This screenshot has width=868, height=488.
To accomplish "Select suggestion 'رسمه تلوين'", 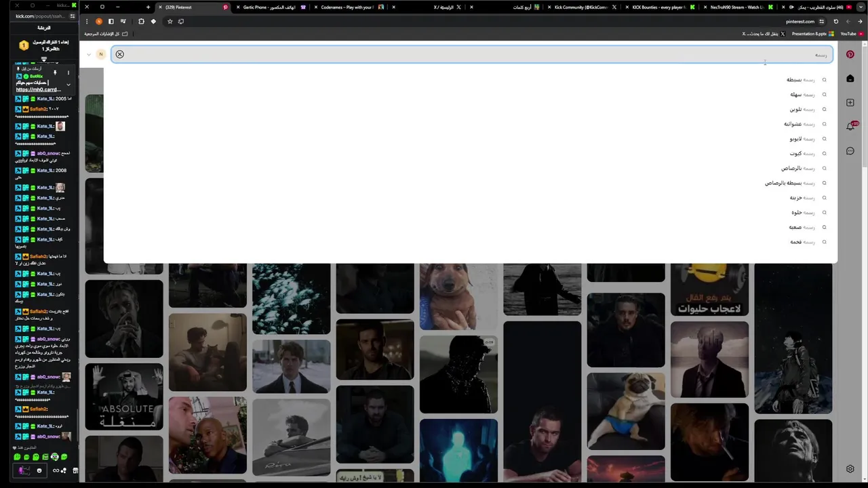I will tap(802, 109).
